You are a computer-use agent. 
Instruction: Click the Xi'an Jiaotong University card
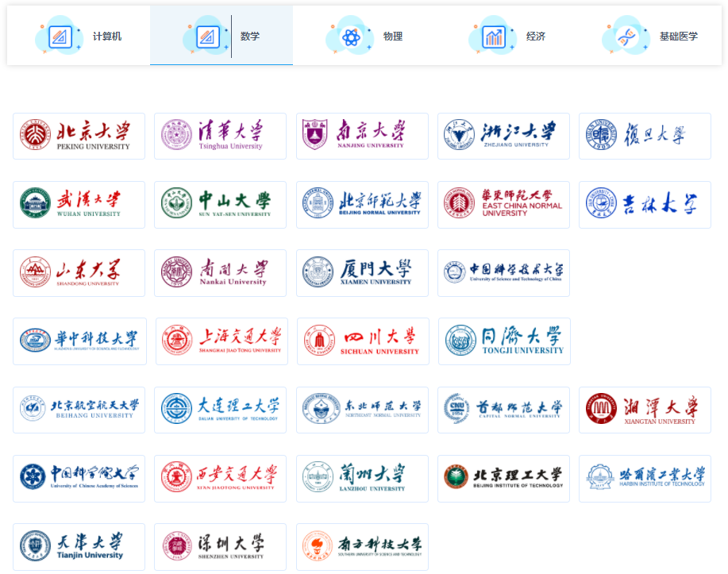pos(220,479)
